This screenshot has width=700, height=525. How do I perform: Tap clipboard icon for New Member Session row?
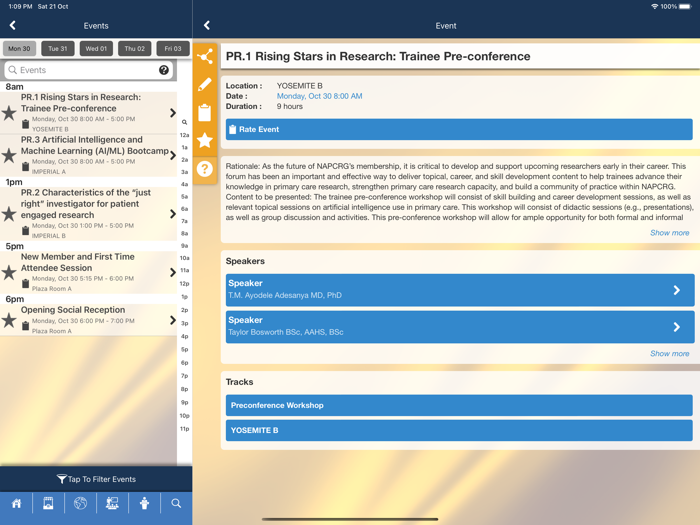(25, 283)
